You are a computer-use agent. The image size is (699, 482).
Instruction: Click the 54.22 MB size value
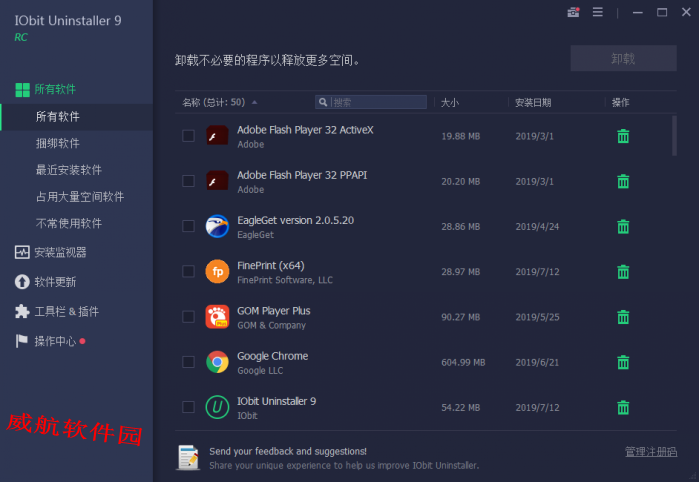pyautogui.click(x=461, y=408)
